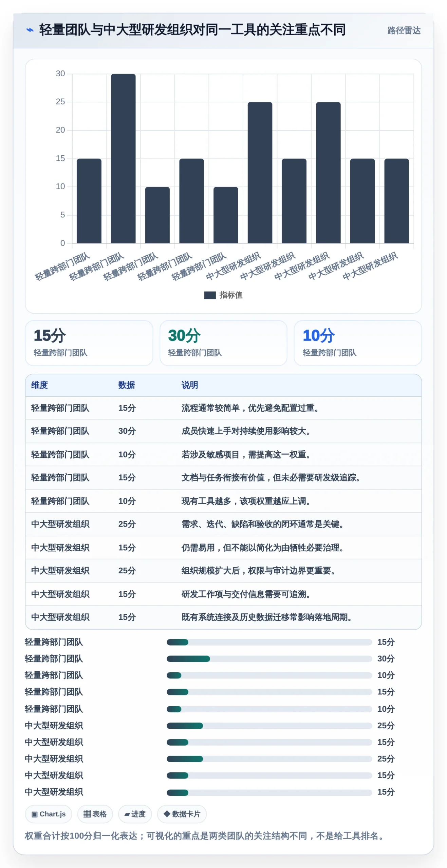Click the 指标值 legend label
Viewport: 447px width, 868px height.
231,295
